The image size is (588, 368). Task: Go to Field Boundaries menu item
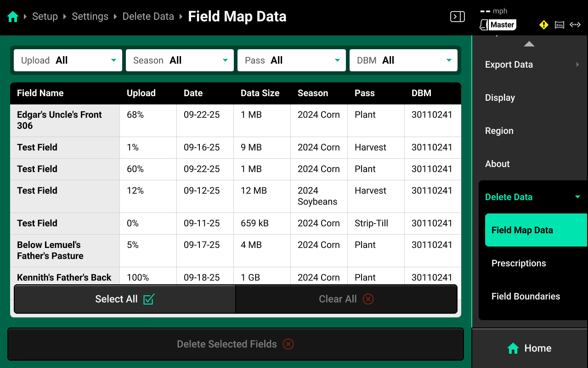tap(526, 296)
